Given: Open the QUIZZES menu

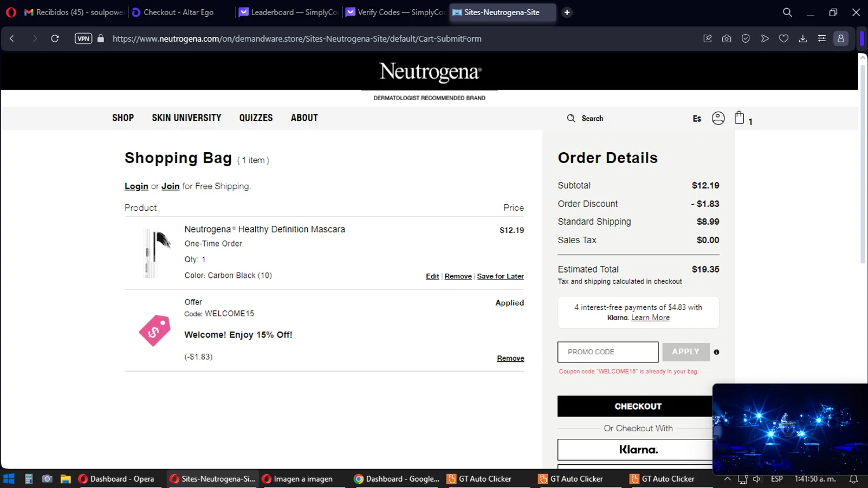Looking at the screenshot, I should point(256,118).
